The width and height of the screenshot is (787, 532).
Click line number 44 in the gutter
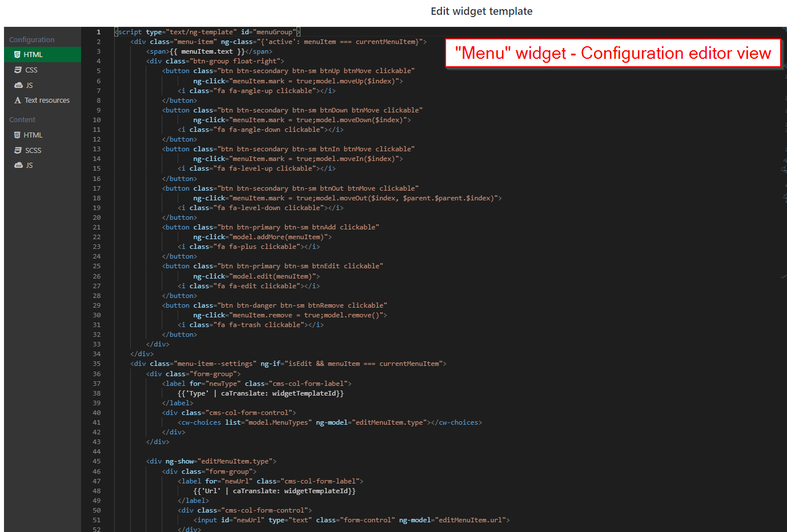pyautogui.click(x=97, y=452)
